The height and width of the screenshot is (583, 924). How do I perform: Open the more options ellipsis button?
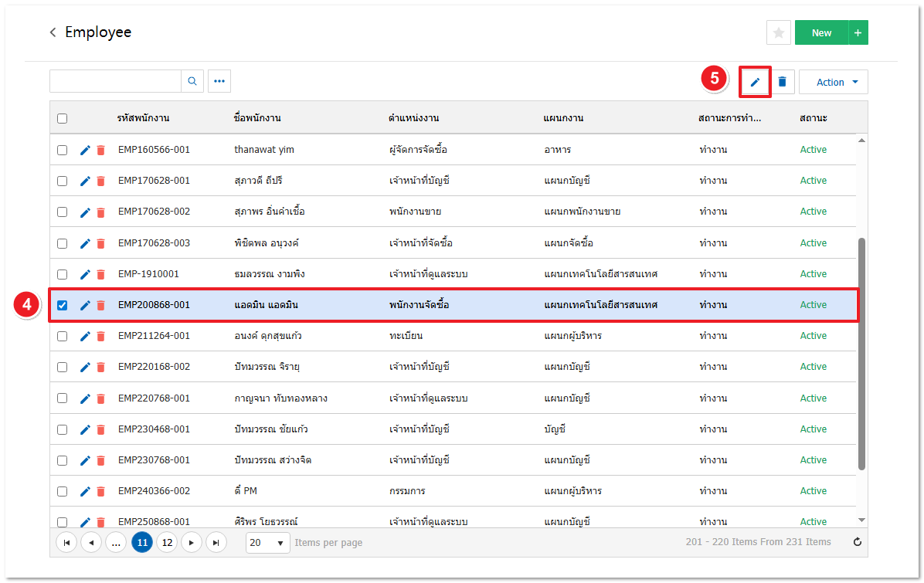[x=219, y=81]
